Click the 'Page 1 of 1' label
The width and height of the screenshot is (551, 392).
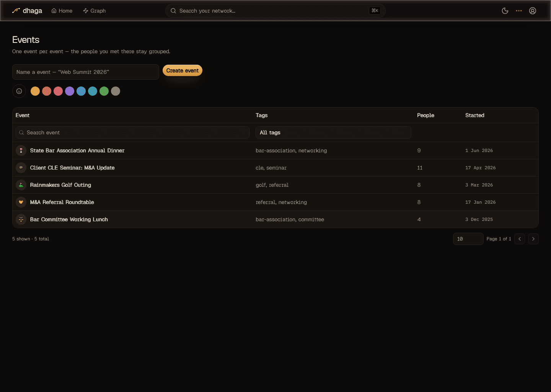[499, 239]
